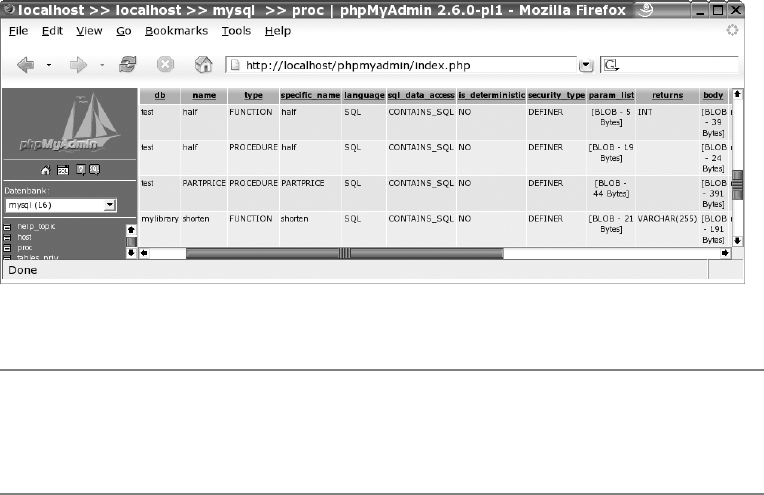
Task: Sort by the type column header
Action: point(253,95)
